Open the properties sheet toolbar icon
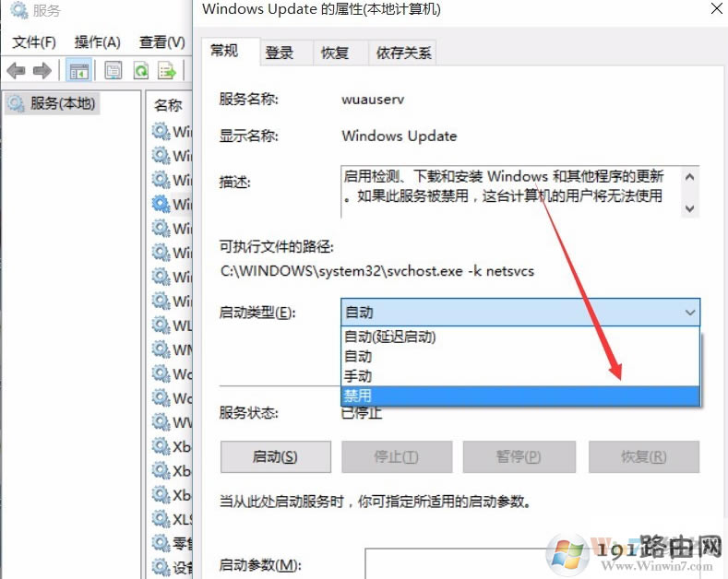 pos(113,71)
